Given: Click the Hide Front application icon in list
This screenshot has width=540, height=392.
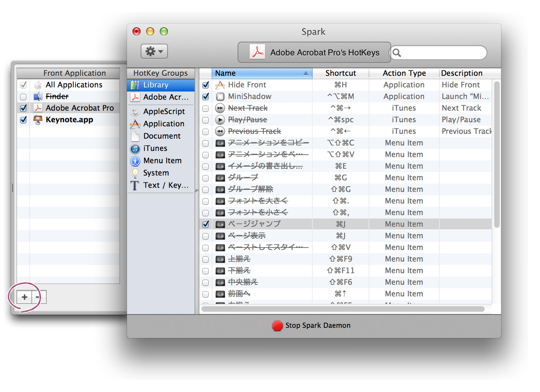Looking at the screenshot, I should click(x=220, y=85).
